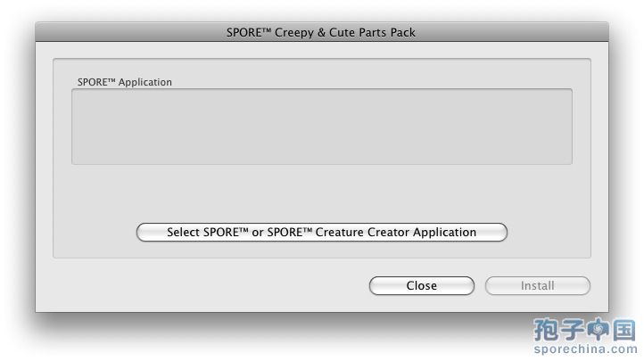Focus the application location display area

tap(321, 126)
